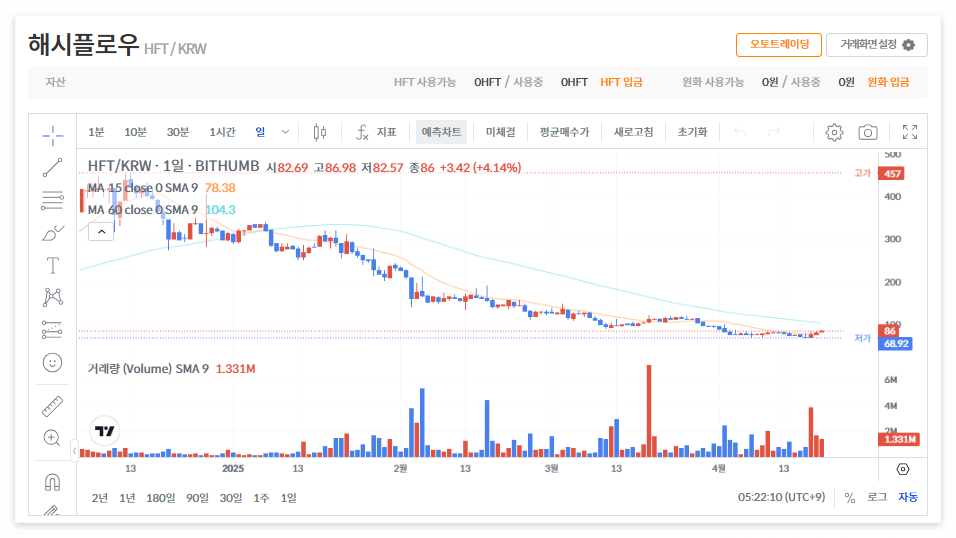This screenshot has width=956, height=538.
Task: Set range to 1일
Action: 288,498
